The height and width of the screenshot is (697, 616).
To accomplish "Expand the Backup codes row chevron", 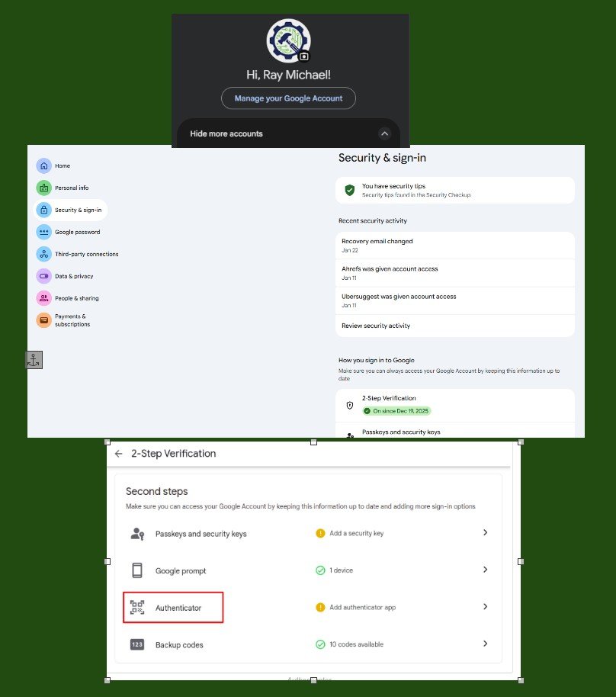I will point(486,644).
